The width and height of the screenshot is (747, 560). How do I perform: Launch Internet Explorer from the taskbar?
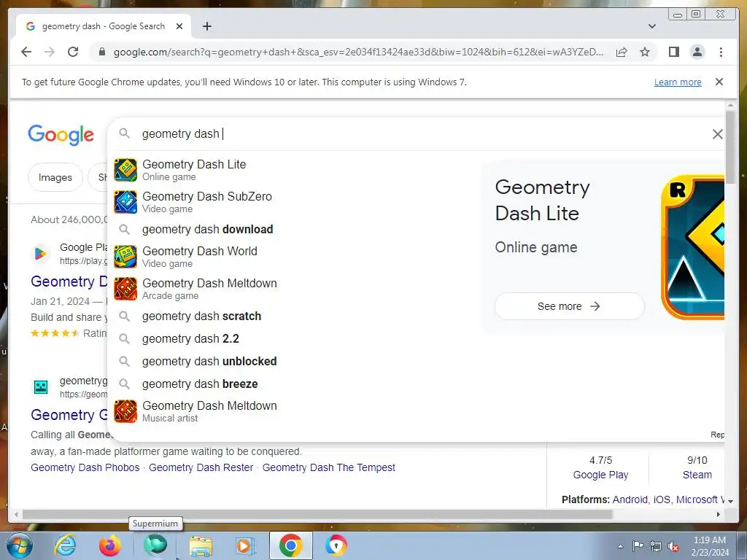65,545
